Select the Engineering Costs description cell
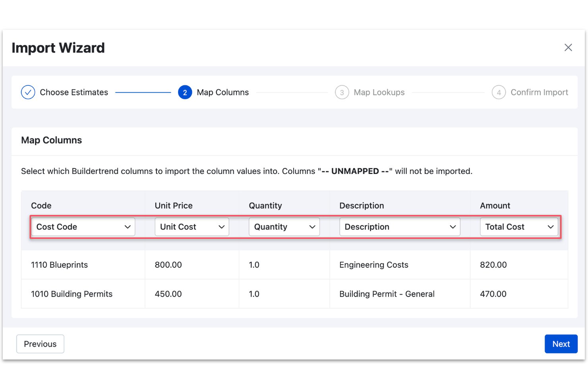Viewport: 588px width, 392px height. click(400, 265)
